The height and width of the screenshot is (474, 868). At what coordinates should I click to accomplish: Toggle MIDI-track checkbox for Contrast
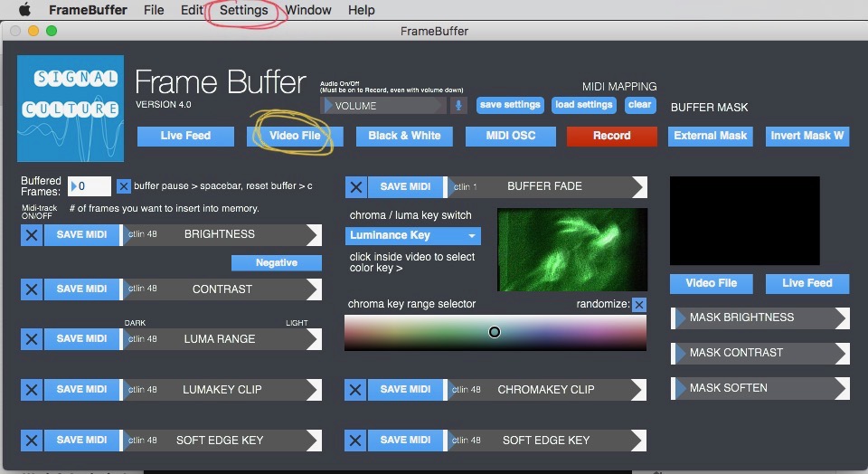point(32,289)
